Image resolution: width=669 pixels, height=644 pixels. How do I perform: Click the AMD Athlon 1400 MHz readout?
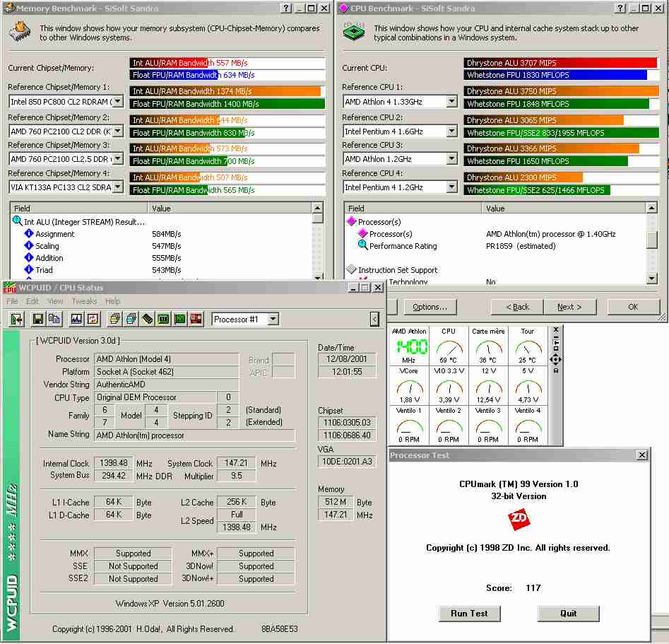(409, 345)
